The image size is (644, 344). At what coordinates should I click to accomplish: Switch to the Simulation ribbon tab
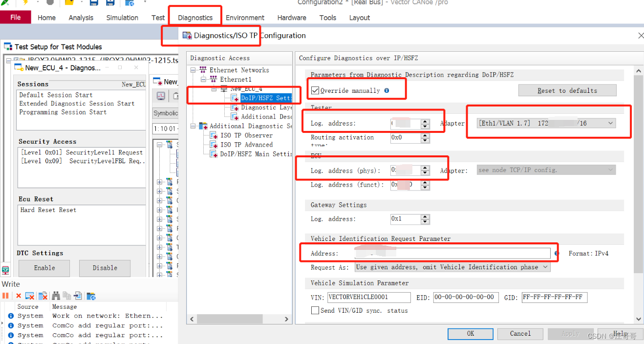[122, 18]
